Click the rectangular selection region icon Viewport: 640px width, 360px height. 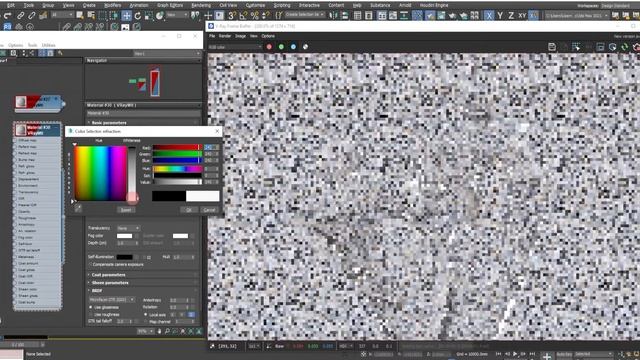click(102, 16)
